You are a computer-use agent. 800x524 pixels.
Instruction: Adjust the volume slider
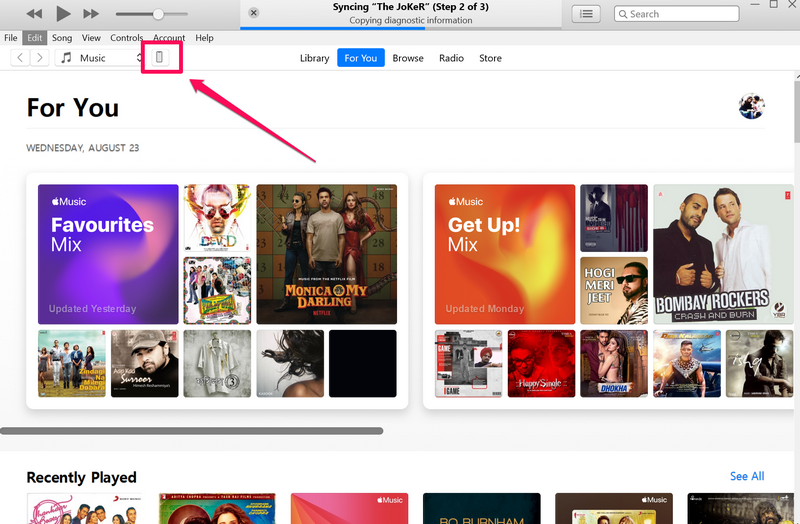pyautogui.click(x=158, y=14)
